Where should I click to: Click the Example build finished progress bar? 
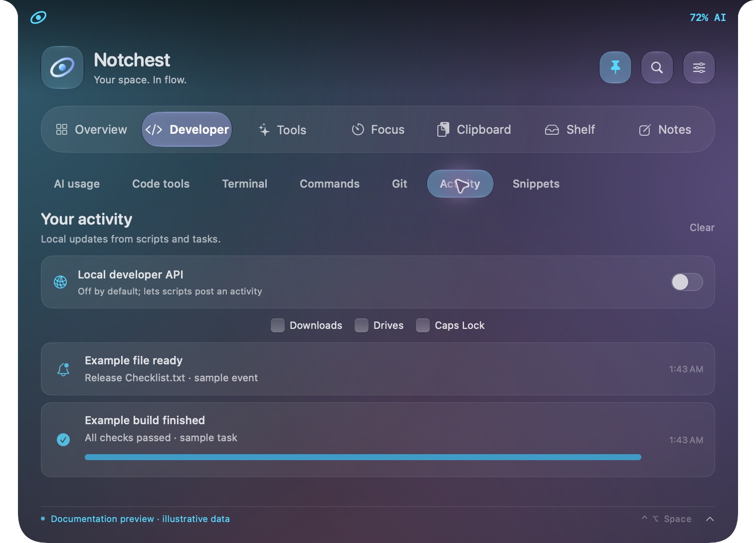tap(363, 457)
